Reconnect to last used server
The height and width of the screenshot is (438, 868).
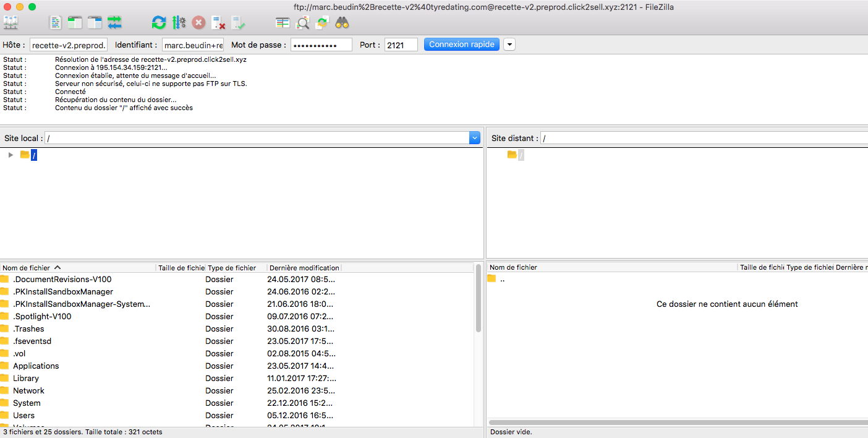tap(238, 23)
